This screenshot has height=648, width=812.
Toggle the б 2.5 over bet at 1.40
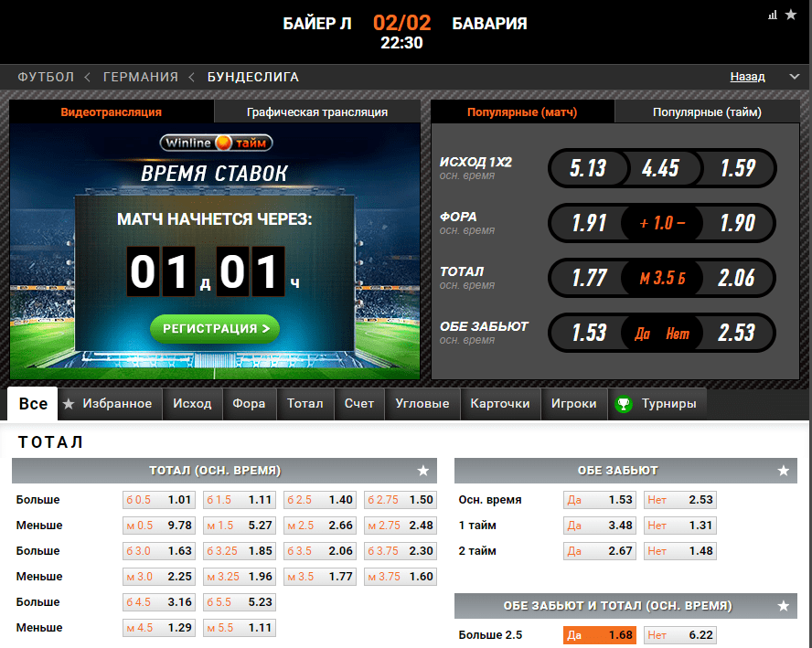pyautogui.click(x=319, y=500)
